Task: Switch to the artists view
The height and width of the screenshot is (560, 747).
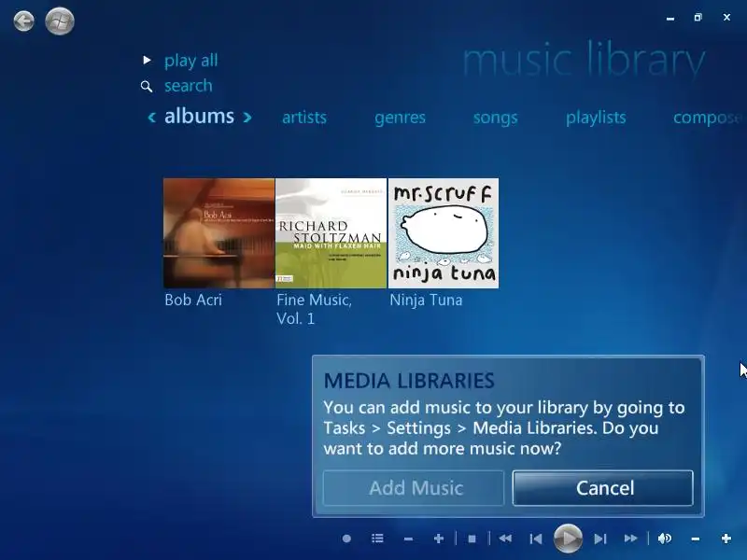Action: 304,118
